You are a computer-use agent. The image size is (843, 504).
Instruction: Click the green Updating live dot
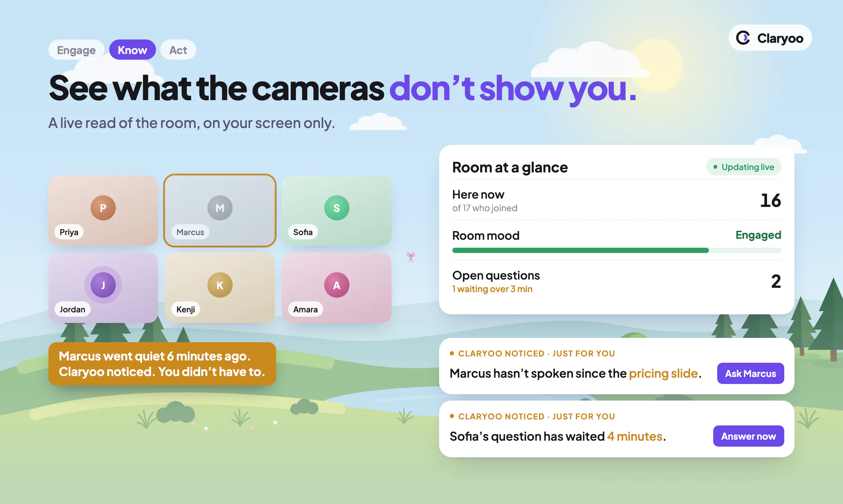click(x=715, y=167)
